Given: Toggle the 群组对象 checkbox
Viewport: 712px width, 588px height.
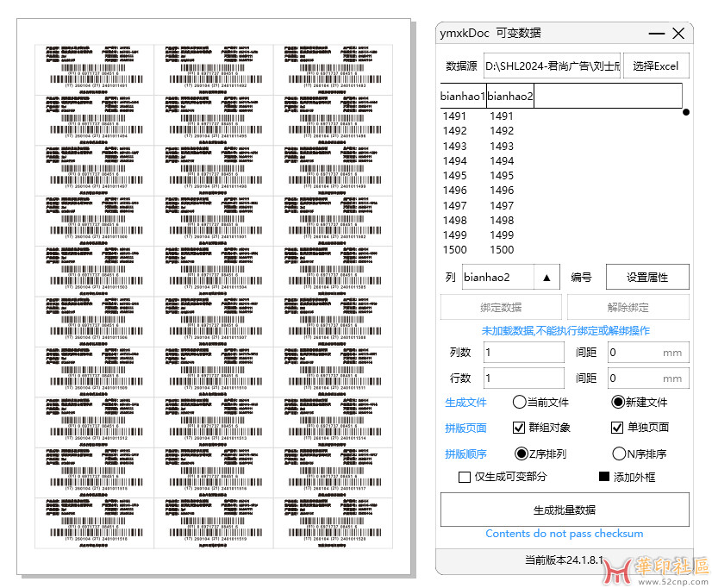Looking at the screenshot, I should tap(519, 428).
